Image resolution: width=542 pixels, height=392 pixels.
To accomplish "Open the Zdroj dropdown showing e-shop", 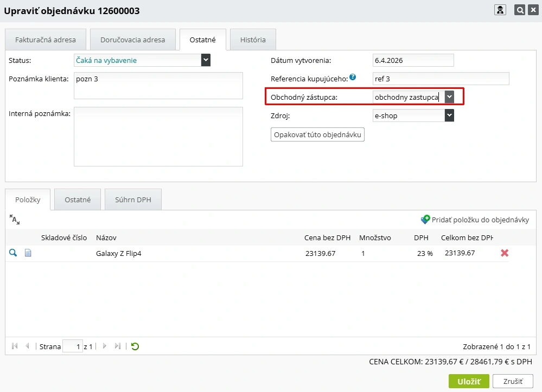I will click(x=449, y=115).
